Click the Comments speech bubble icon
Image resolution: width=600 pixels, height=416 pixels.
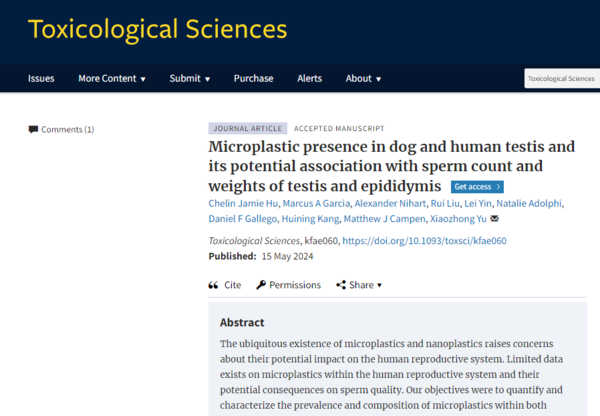click(x=33, y=129)
